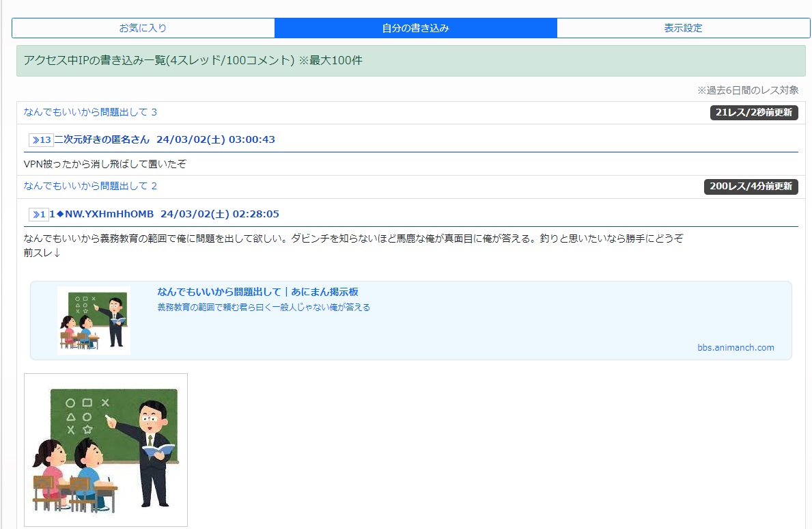Click the アクセス中IPの書き込み一覧 banner
The image size is (812, 529).
[193, 61]
